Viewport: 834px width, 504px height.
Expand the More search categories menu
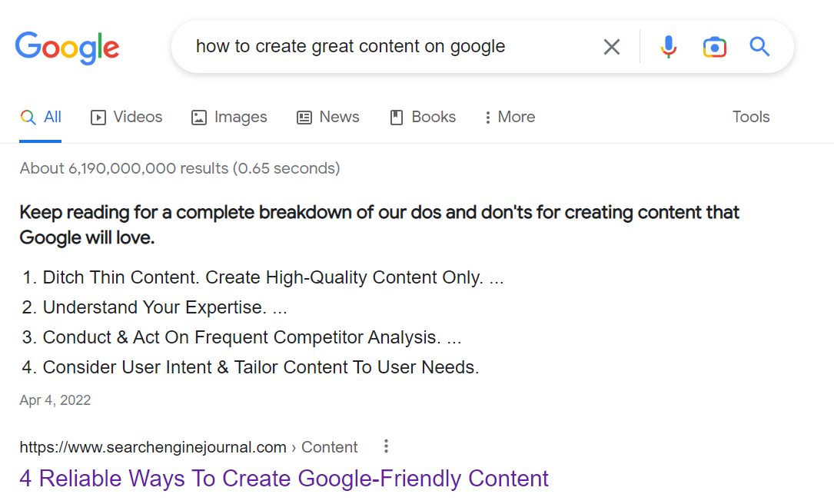[510, 117]
